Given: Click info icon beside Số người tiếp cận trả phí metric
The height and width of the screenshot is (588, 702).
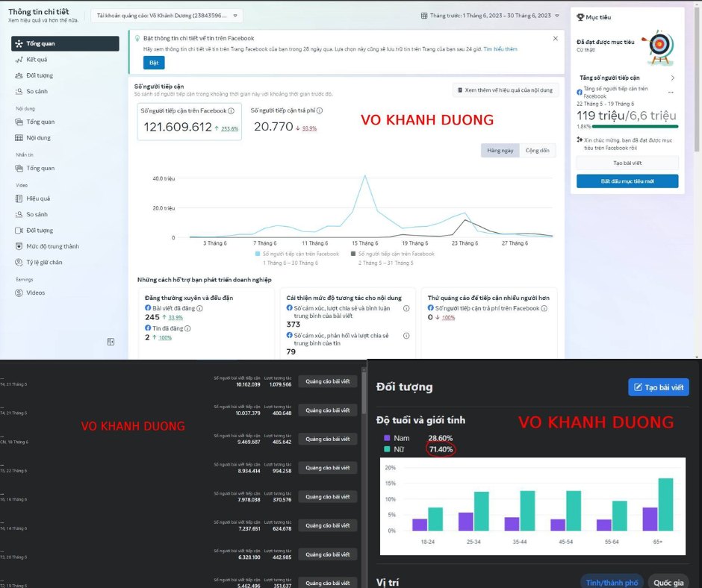Looking at the screenshot, I should [x=319, y=110].
